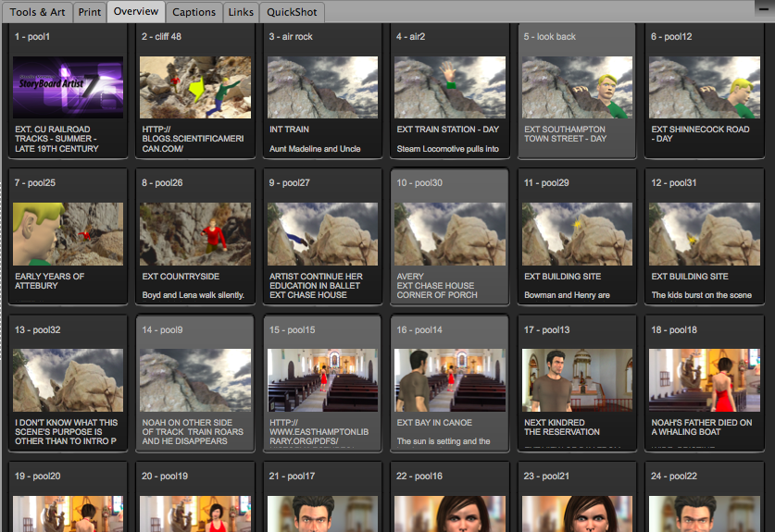Viewport: 775px width, 532px height.
Task: Click the 'EXT SHINNECOCK ROAD - DAY' caption
Action: (700, 134)
